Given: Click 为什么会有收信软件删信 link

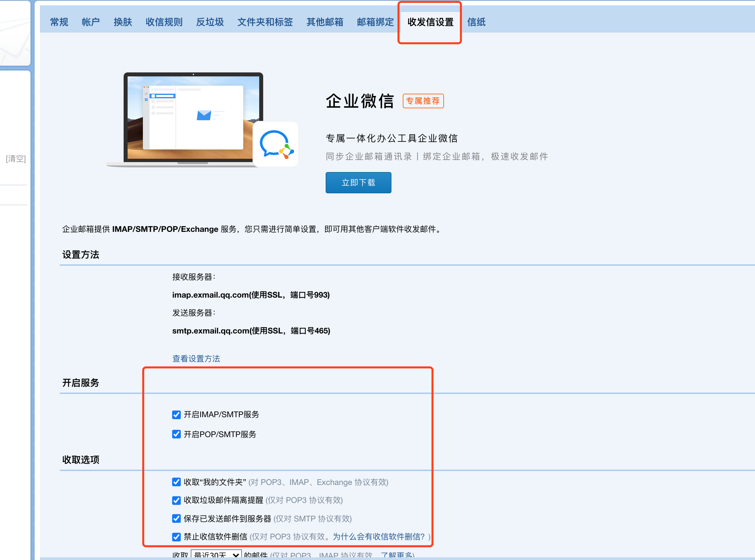Looking at the screenshot, I should pos(378,537).
